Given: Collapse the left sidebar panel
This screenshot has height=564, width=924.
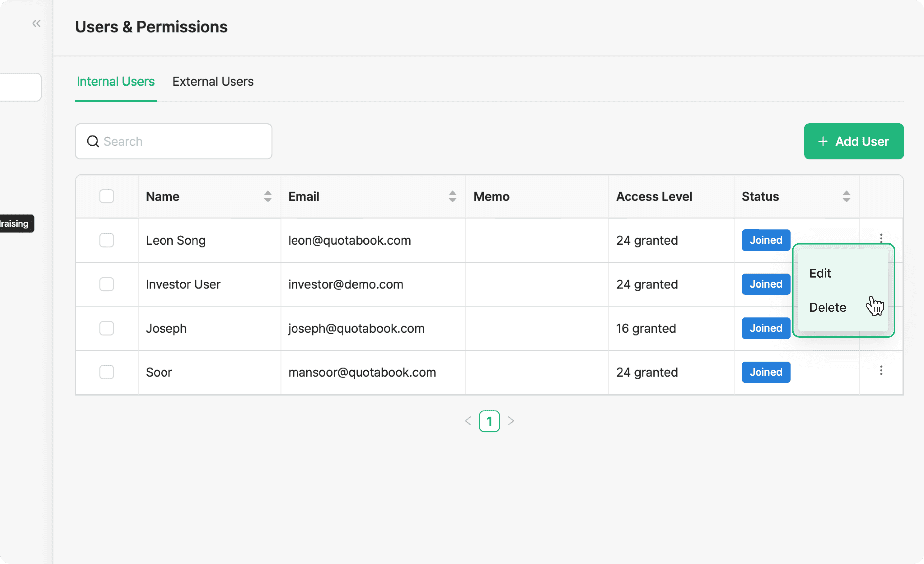Looking at the screenshot, I should [x=36, y=23].
